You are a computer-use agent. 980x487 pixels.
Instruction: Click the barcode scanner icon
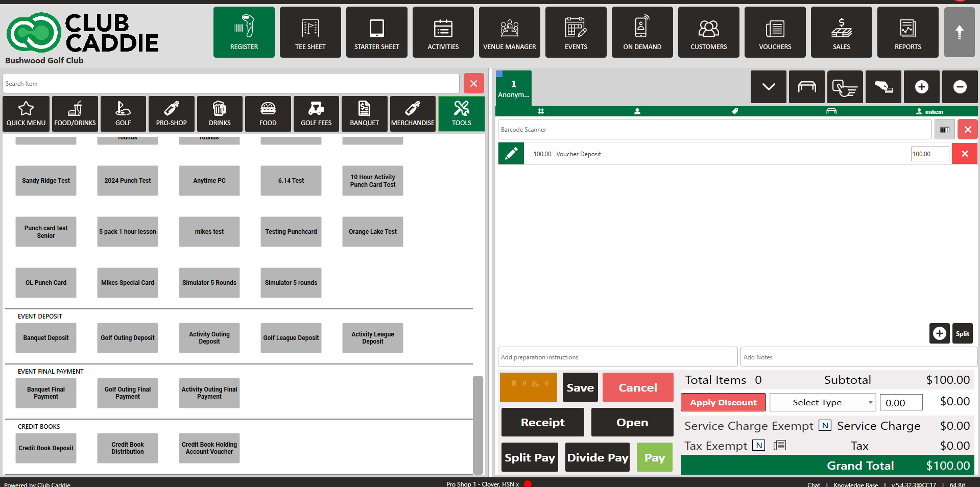pos(944,130)
